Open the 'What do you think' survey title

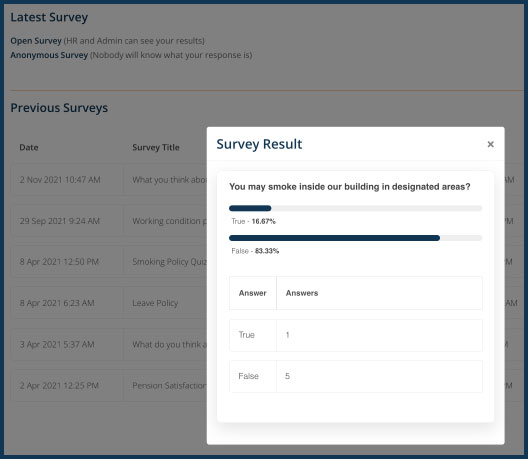tap(169, 344)
